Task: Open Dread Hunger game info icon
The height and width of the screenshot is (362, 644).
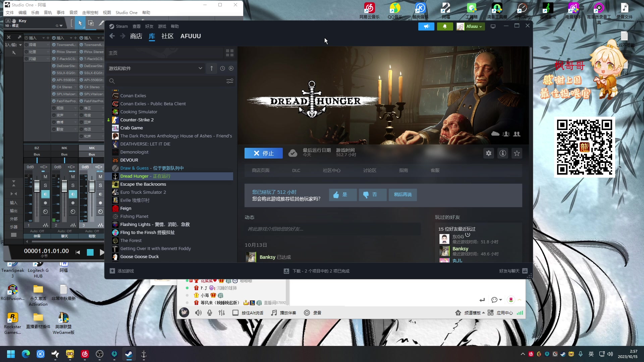Action: (503, 153)
